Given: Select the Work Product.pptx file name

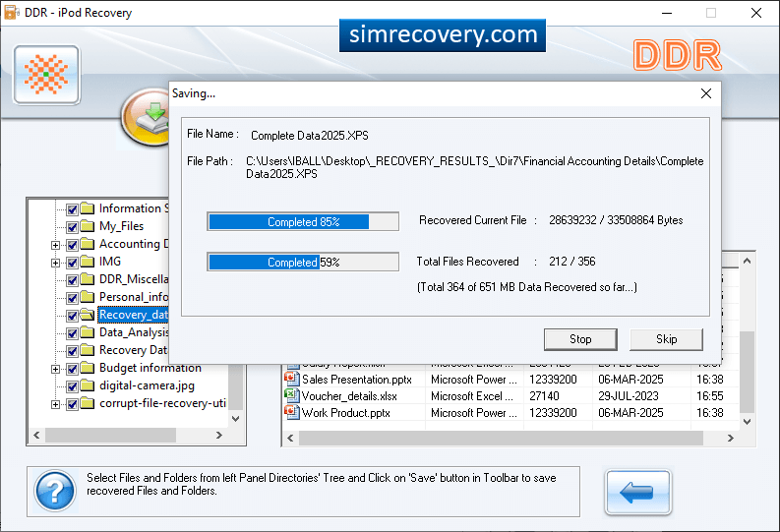Looking at the screenshot, I should pyautogui.click(x=345, y=413).
